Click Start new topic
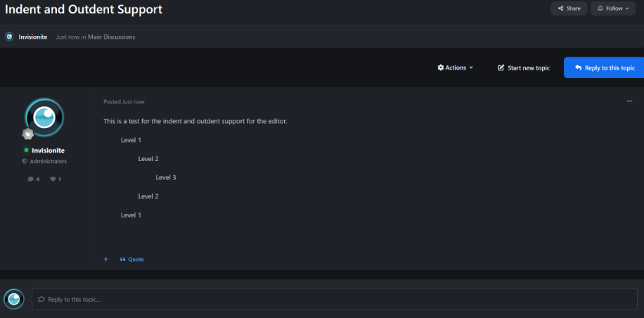Viewport: 644px width, 318px height. [523, 68]
